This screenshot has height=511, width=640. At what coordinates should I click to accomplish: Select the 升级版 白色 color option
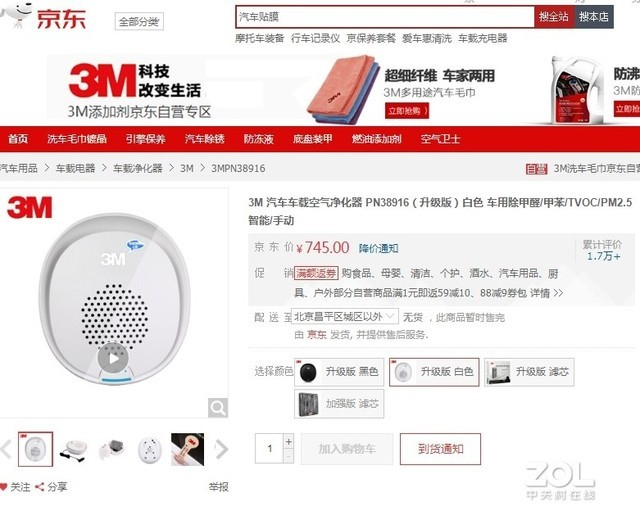[x=434, y=372]
